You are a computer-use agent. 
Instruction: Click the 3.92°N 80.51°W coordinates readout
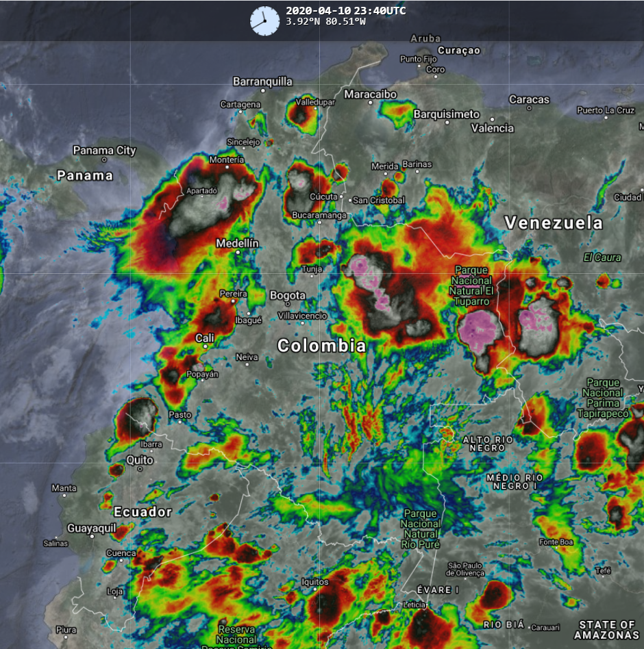click(325, 22)
